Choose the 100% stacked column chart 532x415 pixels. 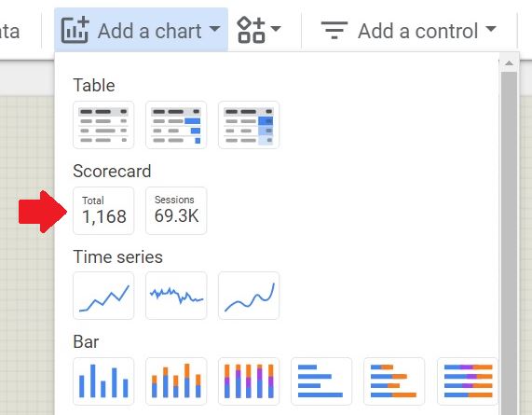[249, 381]
